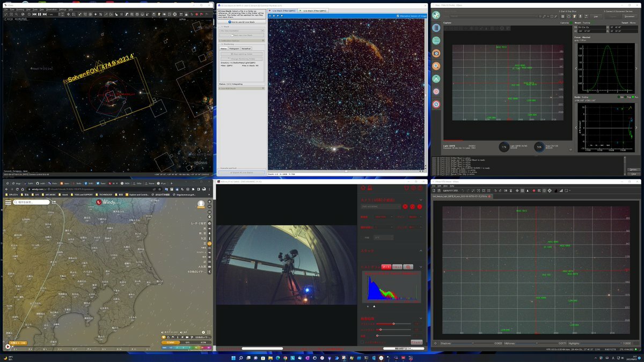Viewport: 644px width, 362px height.
Task: Tick the checkbox below the image adjustment sliders
Action: click(362, 342)
